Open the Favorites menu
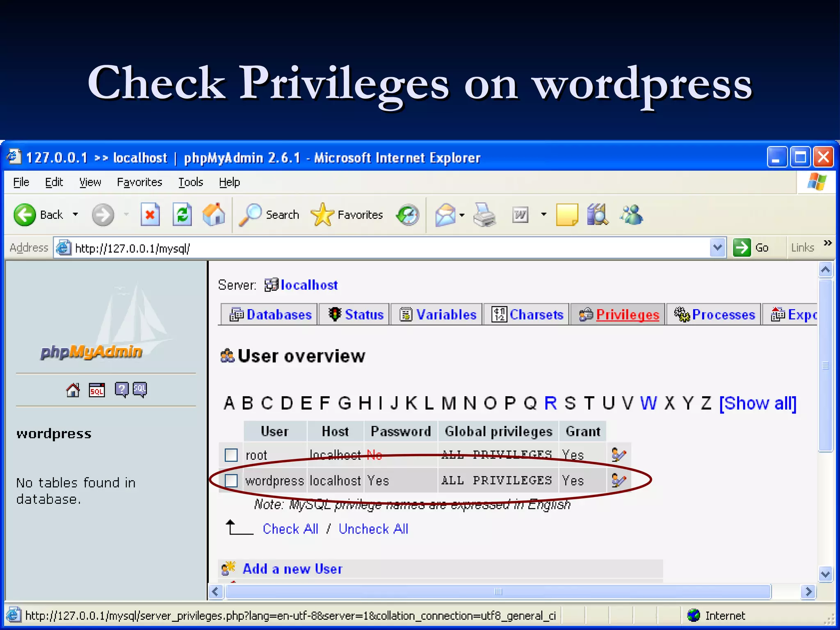The image size is (840, 630). [x=139, y=182]
